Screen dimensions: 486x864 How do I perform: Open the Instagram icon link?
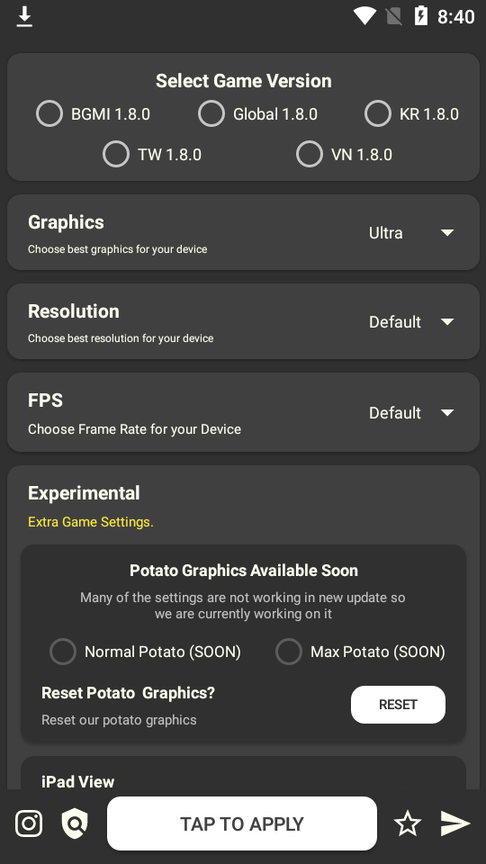click(x=29, y=824)
